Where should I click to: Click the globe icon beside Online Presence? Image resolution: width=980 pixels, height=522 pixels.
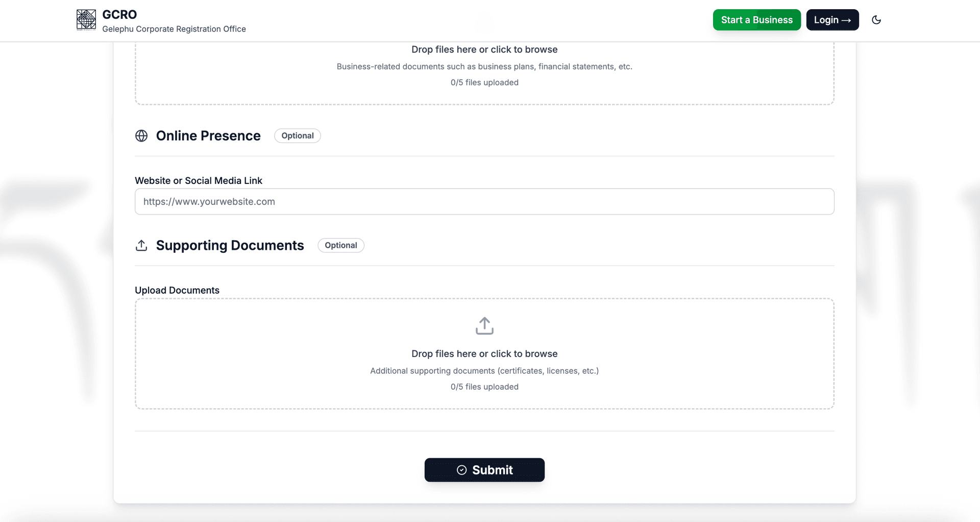point(141,136)
